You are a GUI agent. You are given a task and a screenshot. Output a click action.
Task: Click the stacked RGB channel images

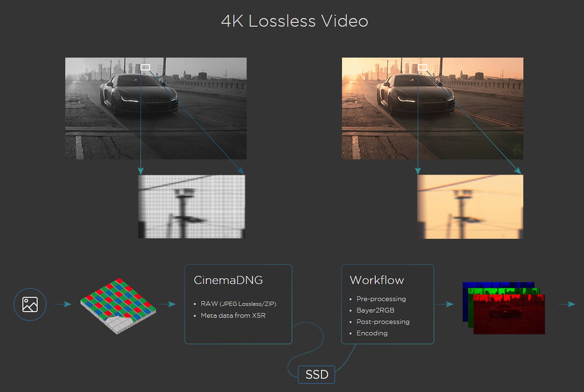click(504, 308)
